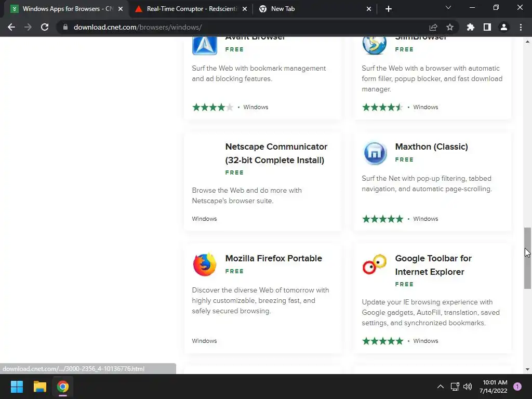Close the New Tab tab

click(x=369, y=9)
